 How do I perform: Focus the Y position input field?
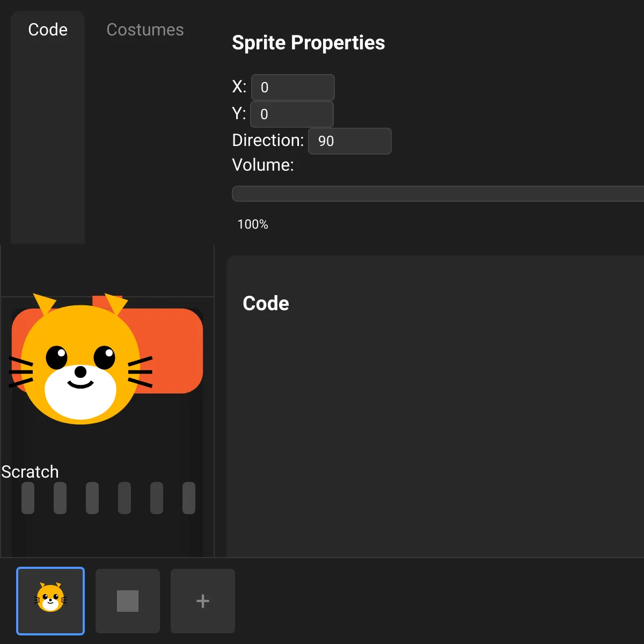tap(292, 114)
